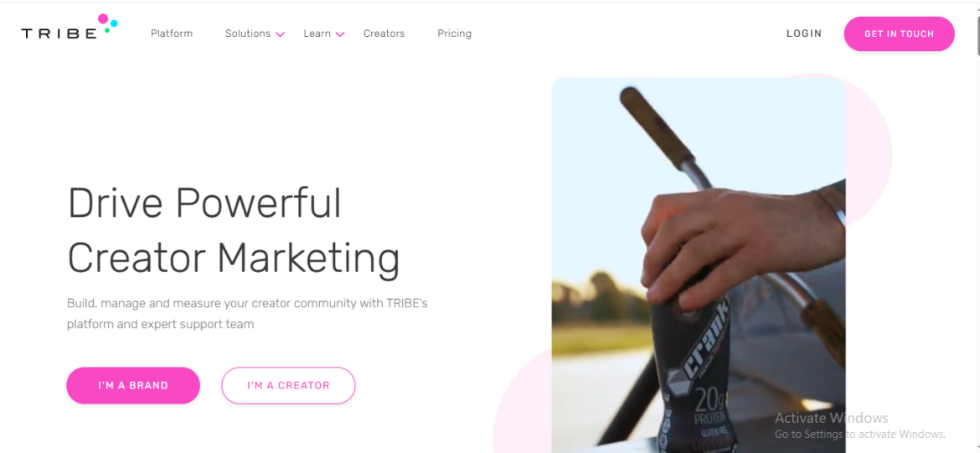Screen dimensions: 980x453
Task: Click the GET IN TOUCH button
Action: pyautogui.click(x=899, y=33)
